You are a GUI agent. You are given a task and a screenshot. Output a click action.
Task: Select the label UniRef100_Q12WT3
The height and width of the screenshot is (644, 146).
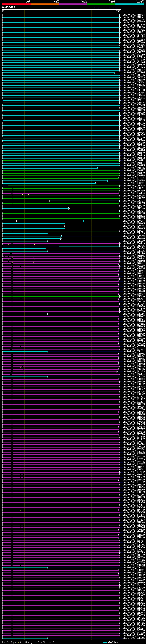click(x=133, y=372)
